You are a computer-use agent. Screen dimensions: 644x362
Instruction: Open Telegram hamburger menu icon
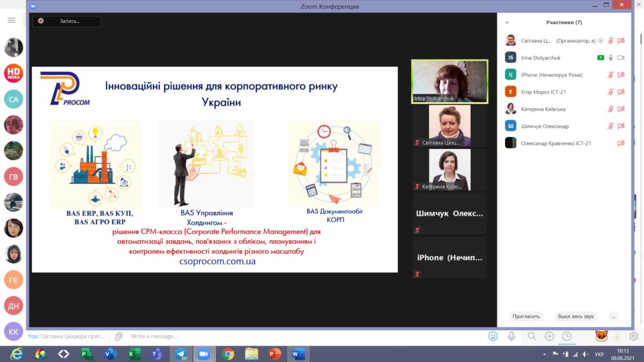(x=11, y=20)
